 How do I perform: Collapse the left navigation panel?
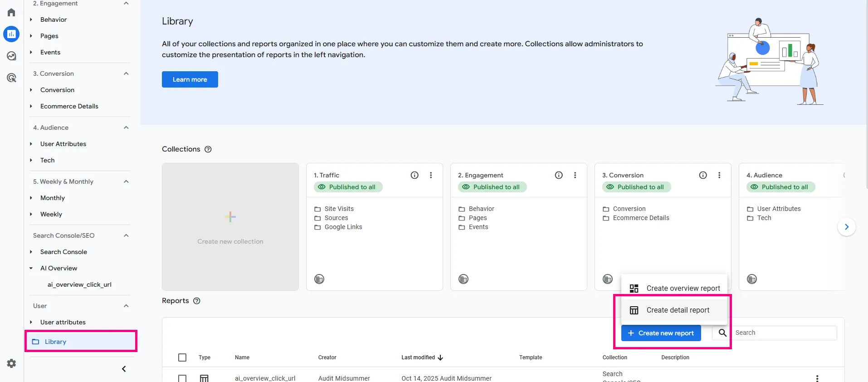coord(124,369)
